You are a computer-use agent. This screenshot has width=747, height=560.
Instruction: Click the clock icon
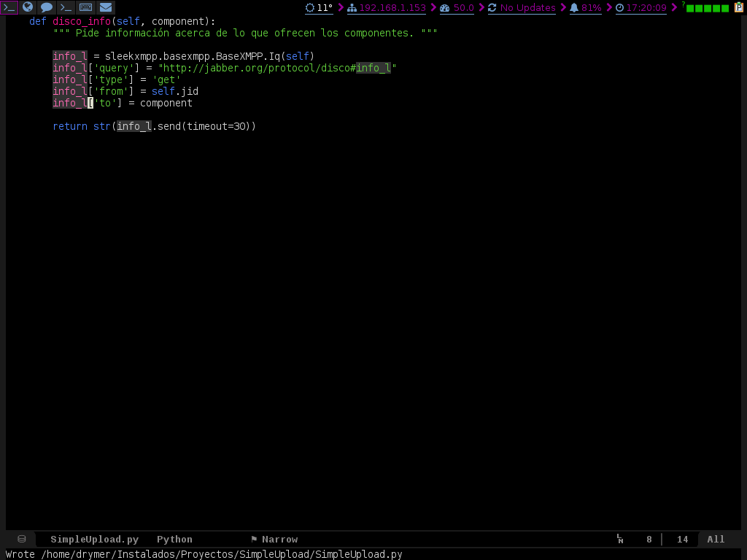pyautogui.click(x=620, y=7)
